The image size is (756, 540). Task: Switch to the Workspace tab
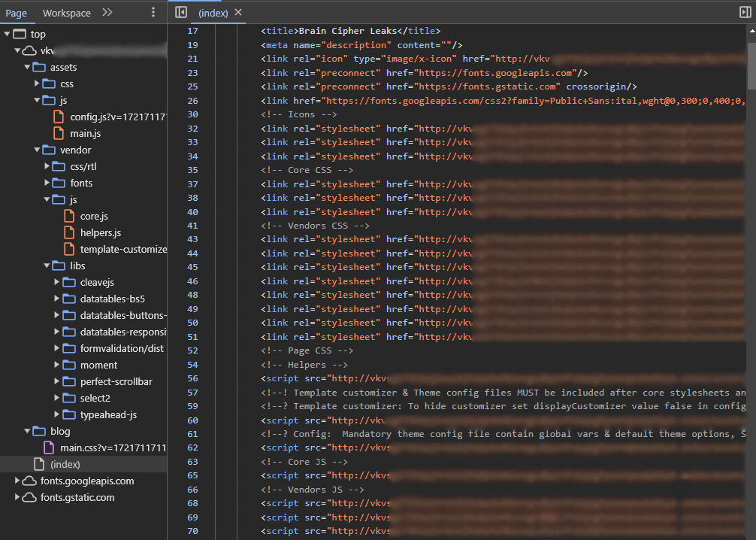point(66,13)
